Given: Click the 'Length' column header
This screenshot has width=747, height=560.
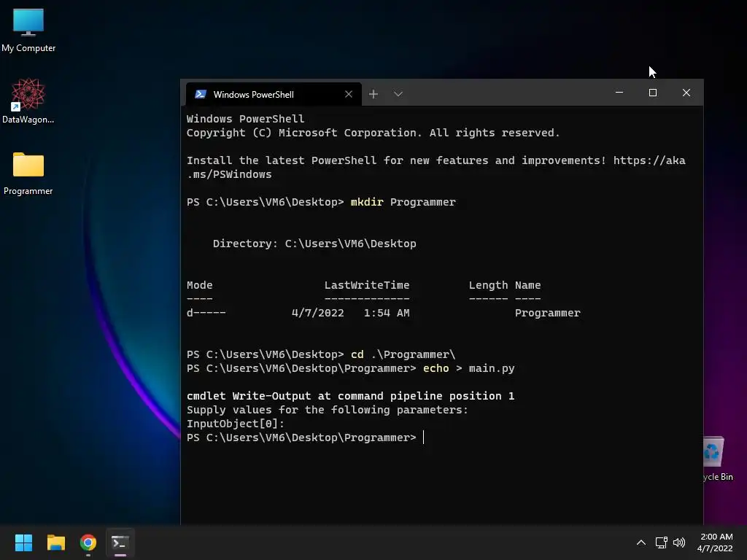Looking at the screenshot, I should point(488,285).
